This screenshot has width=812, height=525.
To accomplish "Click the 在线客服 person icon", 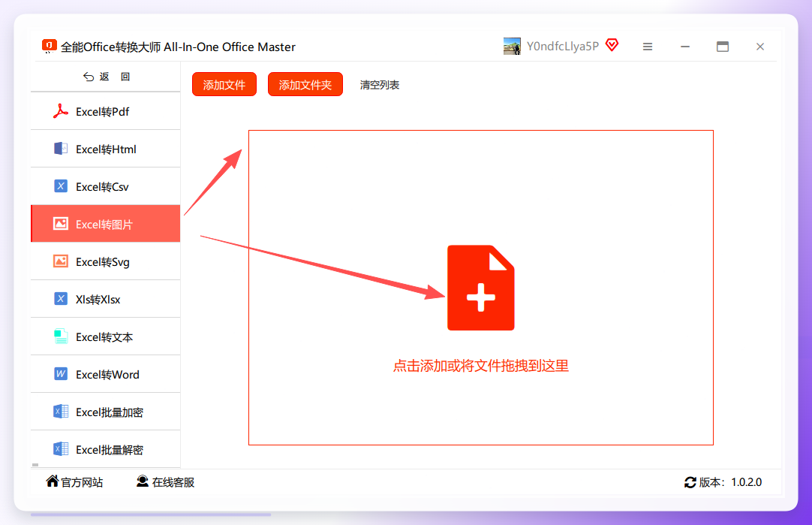I will pyautogui.click(x=143, y=481).
